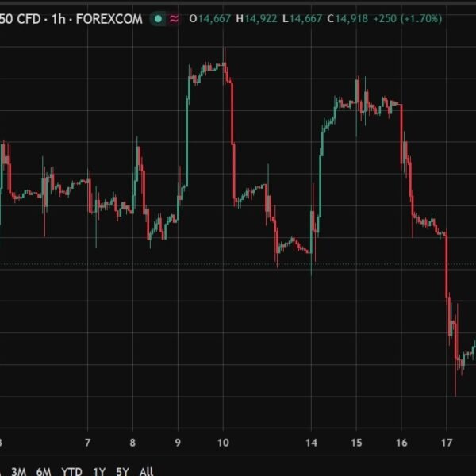Show the All time range
The height and width of the screenshot is (476, 476).
click(x=146, y=471)
